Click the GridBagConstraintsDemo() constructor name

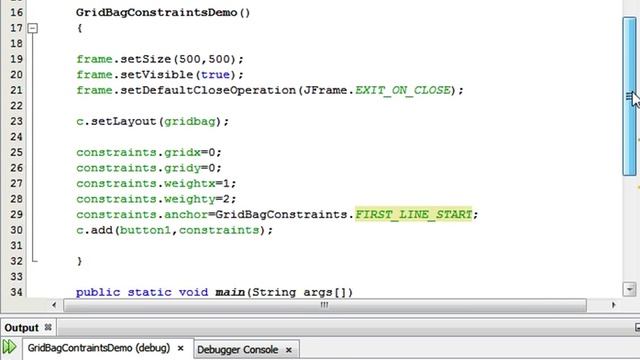(x=163, y=13)
